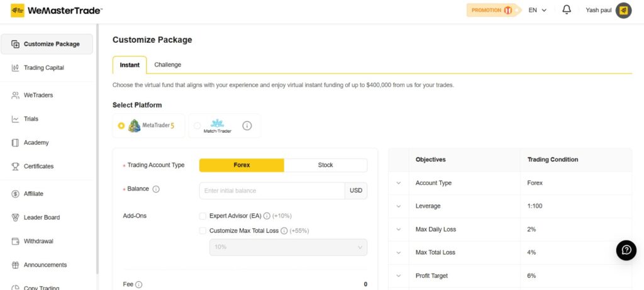Open the 10% max loss dropdown

(288, 247)
